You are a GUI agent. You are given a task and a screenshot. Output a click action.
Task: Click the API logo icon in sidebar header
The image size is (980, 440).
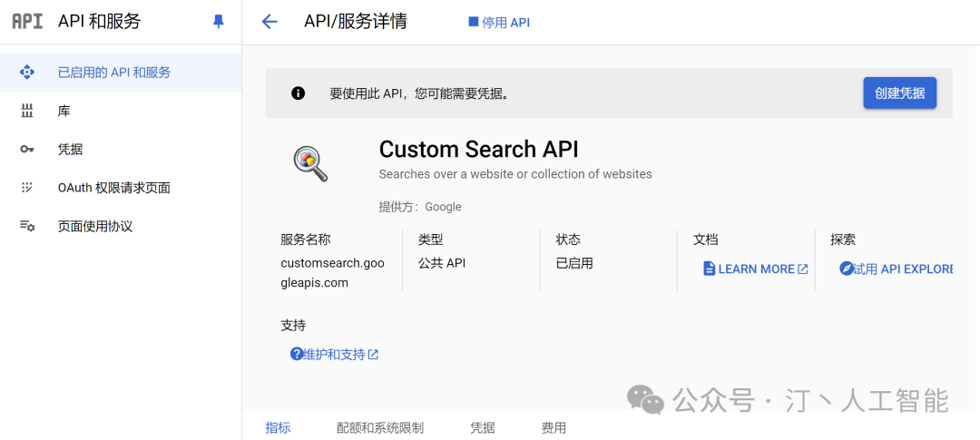27,22
